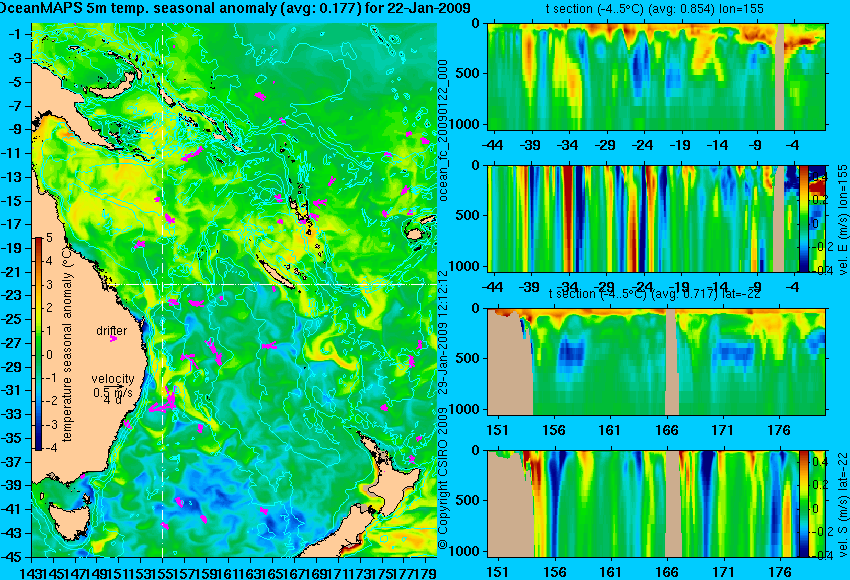Click the "t section" title with lon=155
Screen dimensions: 850x580
point(655,9)
